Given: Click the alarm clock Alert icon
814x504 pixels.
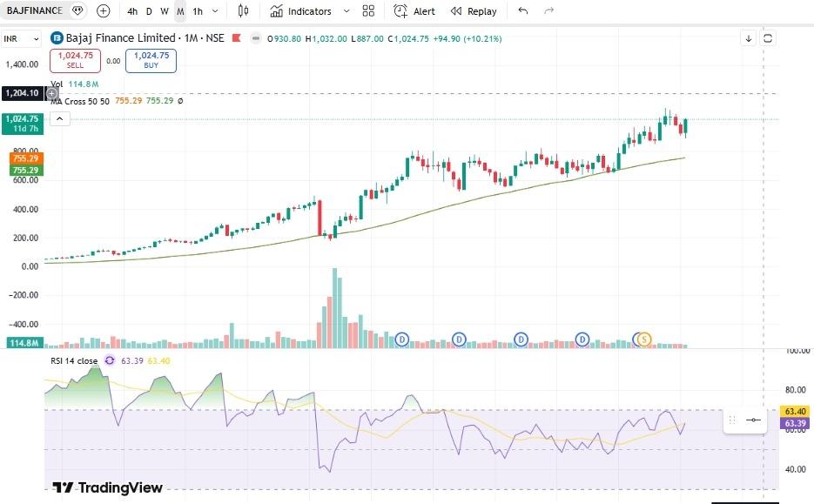Looking at the screenshot, I should click(400, 11).
